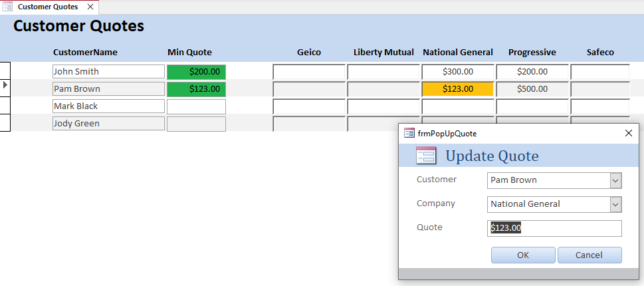Click John Smith's empty Geico quote cell
This screenshot has height=286, width=644.
(x=308, y=71)
